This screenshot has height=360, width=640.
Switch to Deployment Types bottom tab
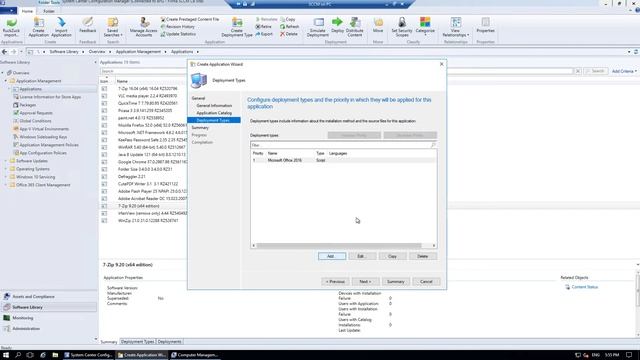click(138, 342)
